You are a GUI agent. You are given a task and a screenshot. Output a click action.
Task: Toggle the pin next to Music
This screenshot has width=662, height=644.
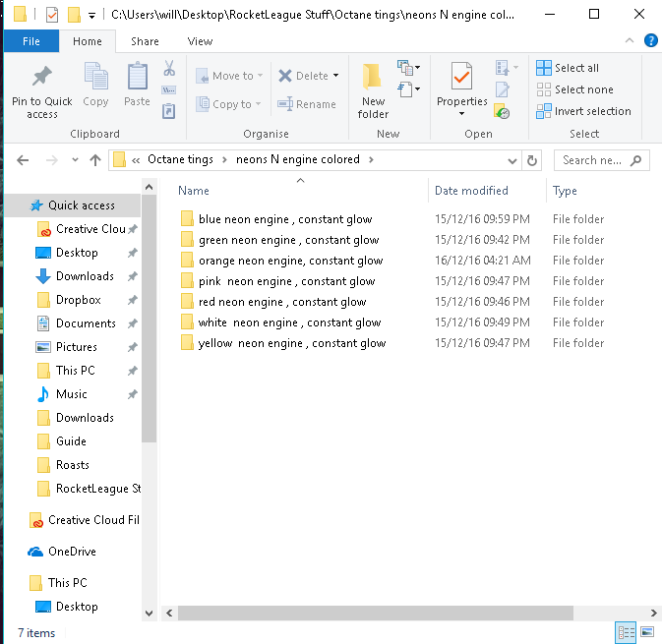[133, 394]
